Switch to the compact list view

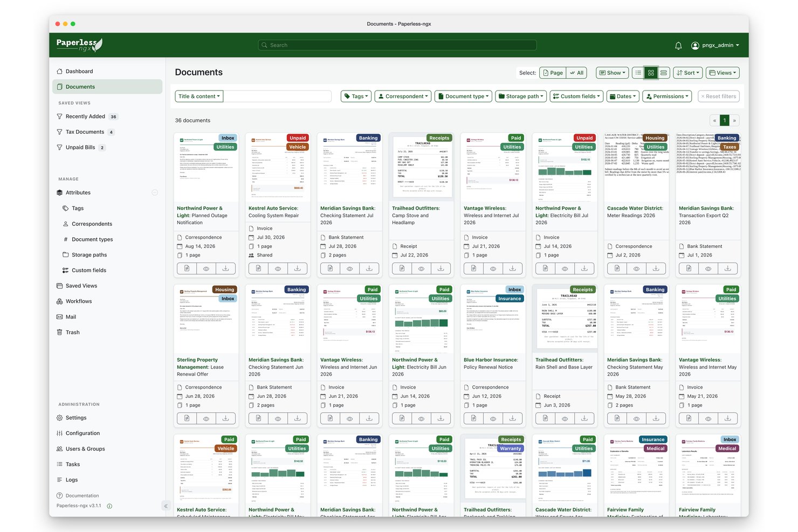click(638, 73)
